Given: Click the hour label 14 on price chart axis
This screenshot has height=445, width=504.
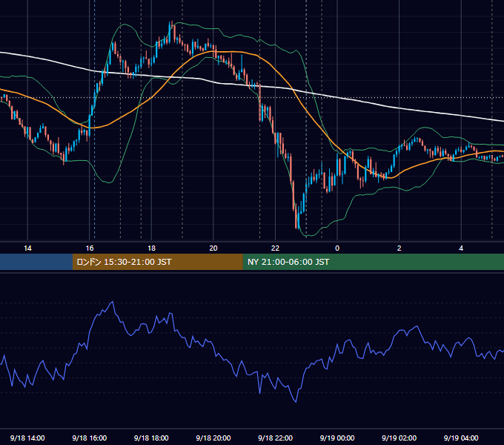Looking at the screenshot, I should pyautogui.click(x=27, y=248).
